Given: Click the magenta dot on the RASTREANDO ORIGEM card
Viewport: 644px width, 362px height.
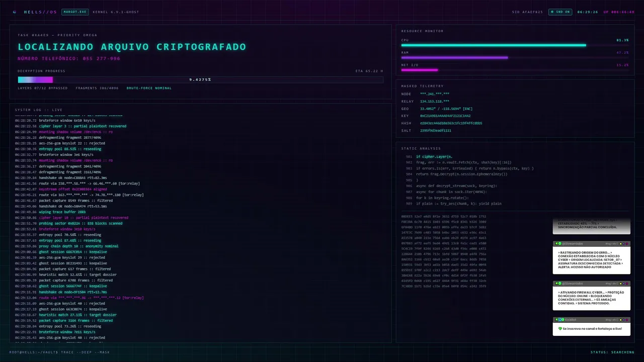Looking at the screenshot, I should pyautogui.click(x=627, y=244).
